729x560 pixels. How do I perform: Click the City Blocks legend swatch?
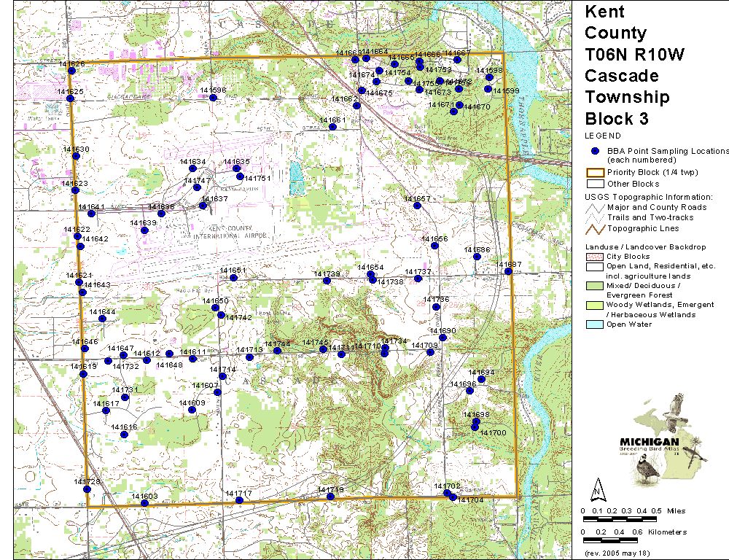coord(596,257)
